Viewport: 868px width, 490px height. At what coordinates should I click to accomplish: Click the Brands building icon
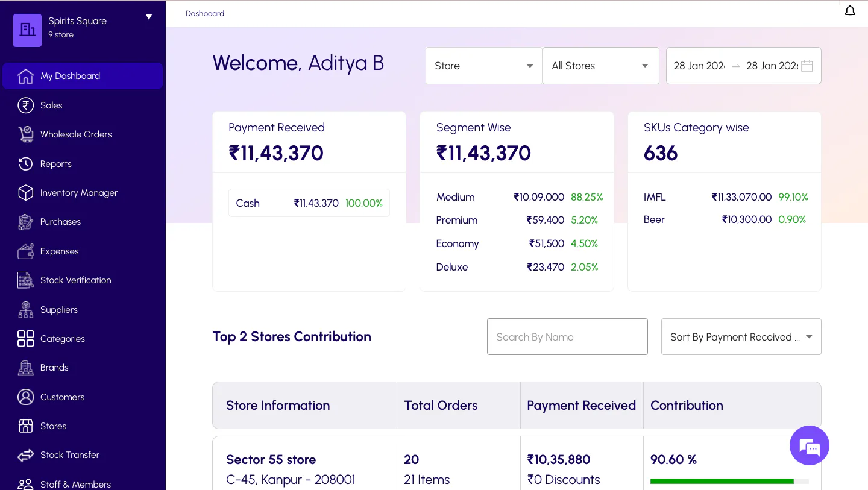point(25,368)
